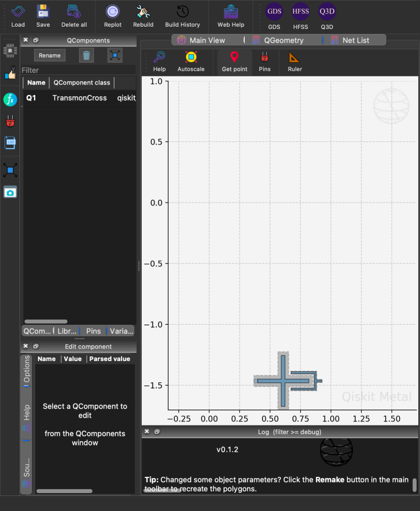The height and width of the screenshot is (511, 420).
Task: Select the QCom... panel tab
Action: point(37,331)
